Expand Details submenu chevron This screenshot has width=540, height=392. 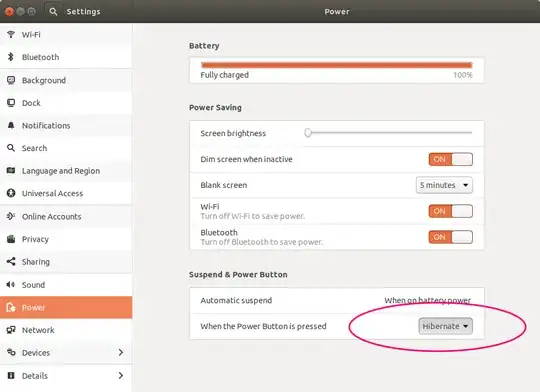tap(121, 375)
